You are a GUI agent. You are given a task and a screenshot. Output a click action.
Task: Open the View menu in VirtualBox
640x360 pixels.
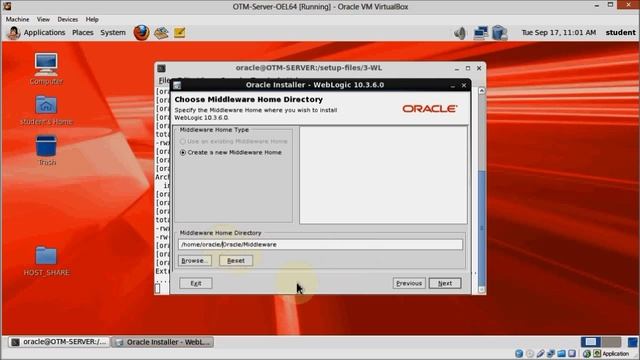(x=43, y=19)
